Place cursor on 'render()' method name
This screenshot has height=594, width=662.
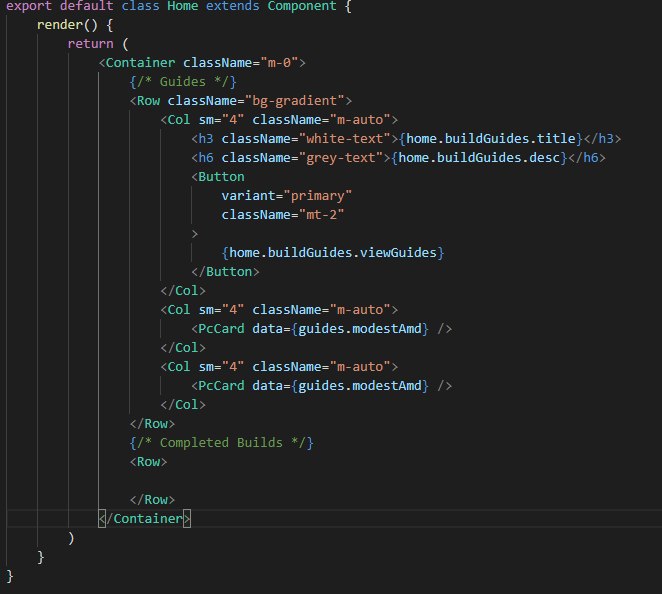point(67,25)
